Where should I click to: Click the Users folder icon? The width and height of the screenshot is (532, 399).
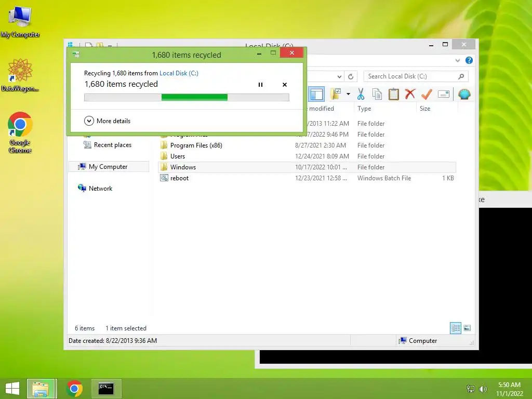tap(164, 156)
